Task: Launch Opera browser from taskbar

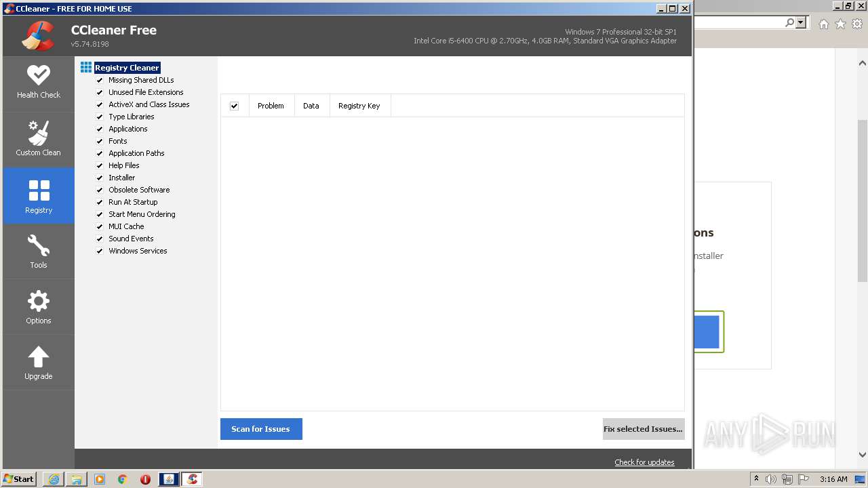Action: pos(145,479)
